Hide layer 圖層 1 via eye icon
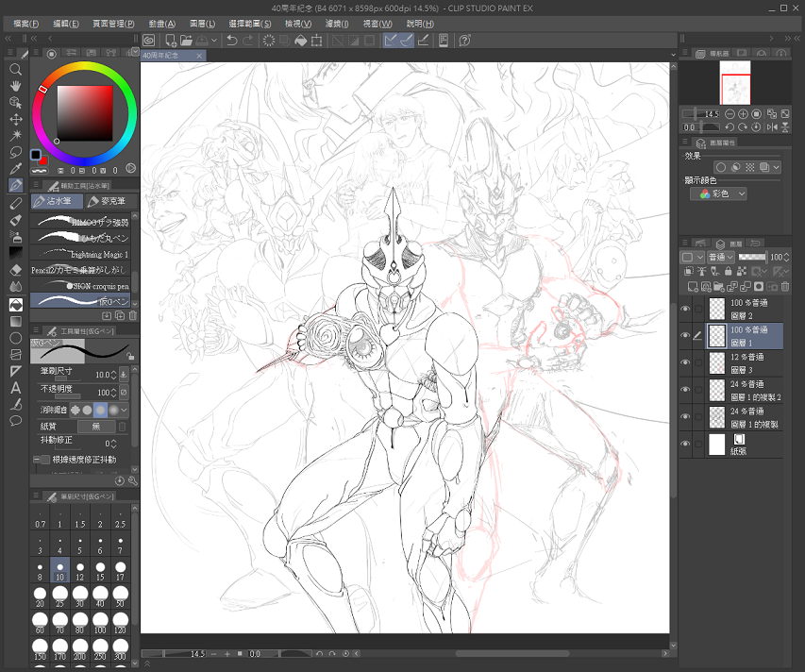The height and width of the screenshot is (672, 805). point(685,336)
